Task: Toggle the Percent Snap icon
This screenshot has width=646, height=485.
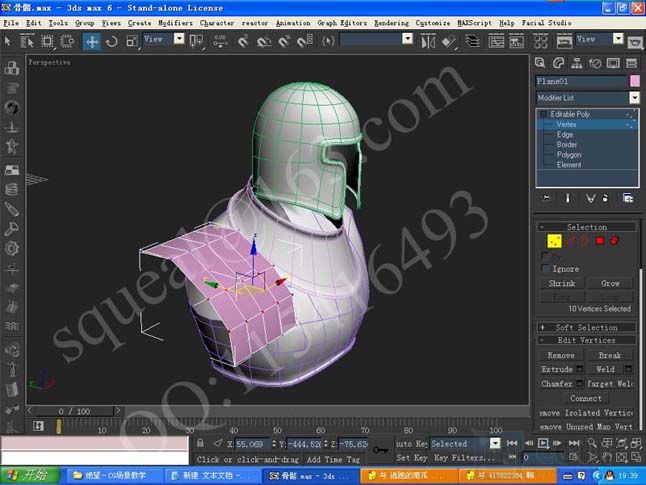Action: [284, 41]
